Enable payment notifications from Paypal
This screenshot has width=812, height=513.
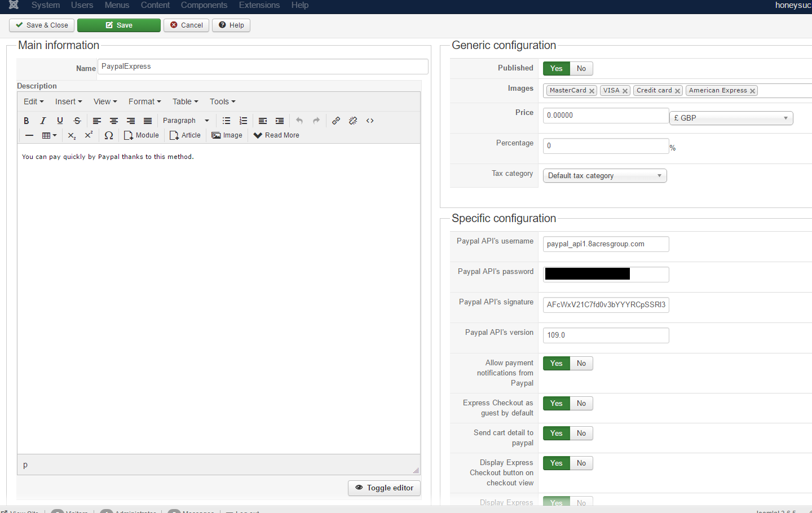click(557, 364)
